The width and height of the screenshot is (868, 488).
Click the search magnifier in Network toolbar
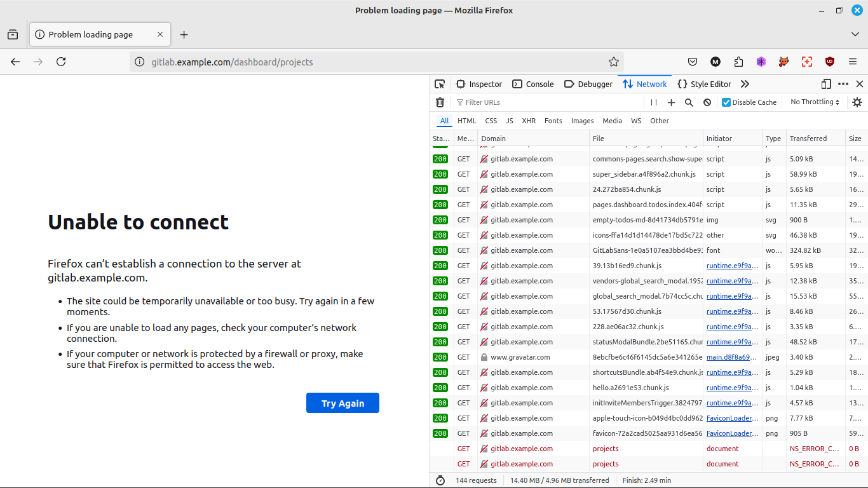click(689, 102)
